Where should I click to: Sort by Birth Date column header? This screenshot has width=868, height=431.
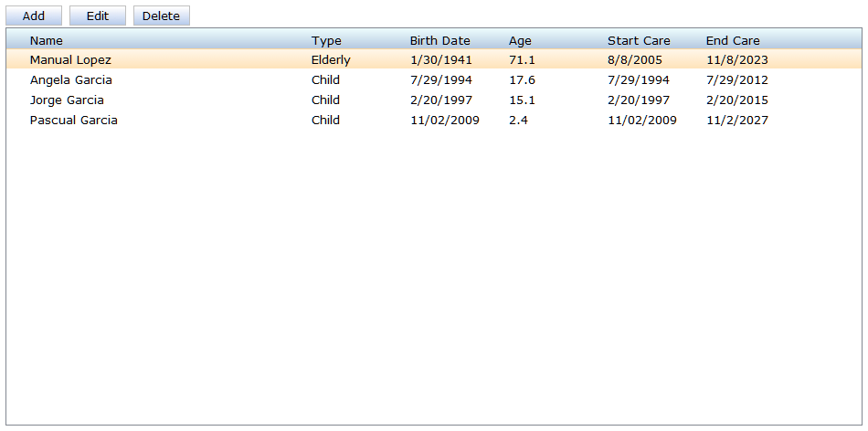(x=439, y=40)
